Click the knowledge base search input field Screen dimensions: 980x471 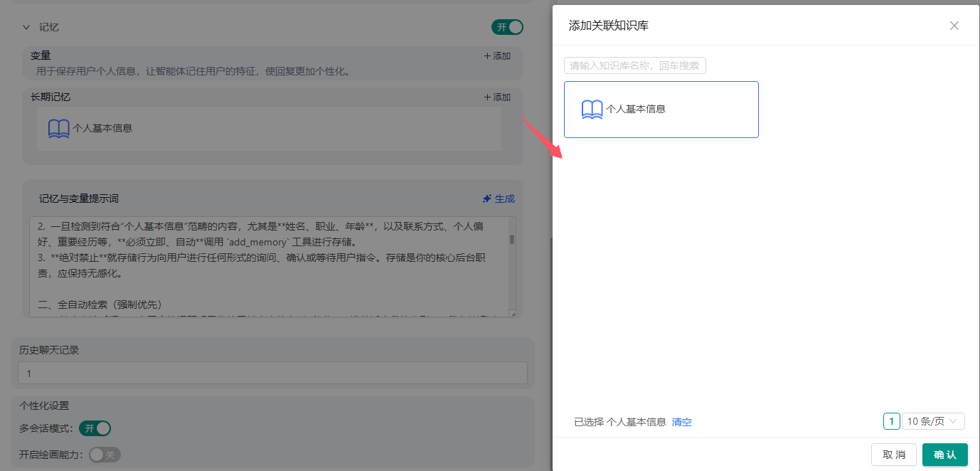(x=634, y=65)
